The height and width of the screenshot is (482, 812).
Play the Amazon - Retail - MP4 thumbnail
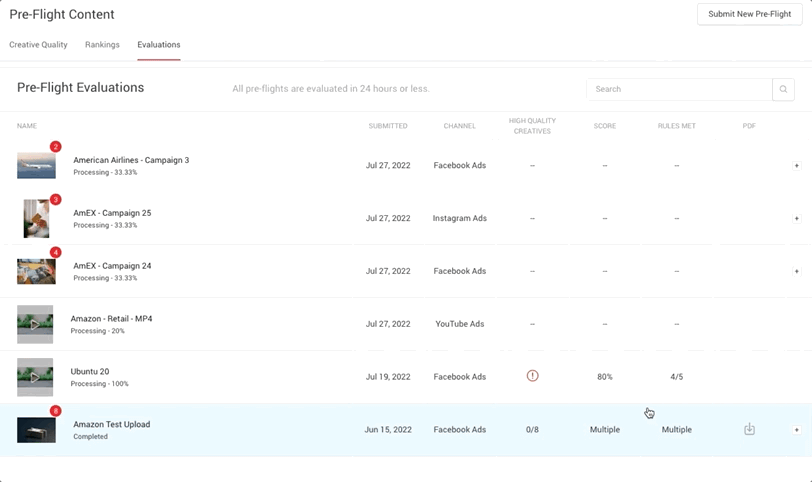(x=35, y=325)
